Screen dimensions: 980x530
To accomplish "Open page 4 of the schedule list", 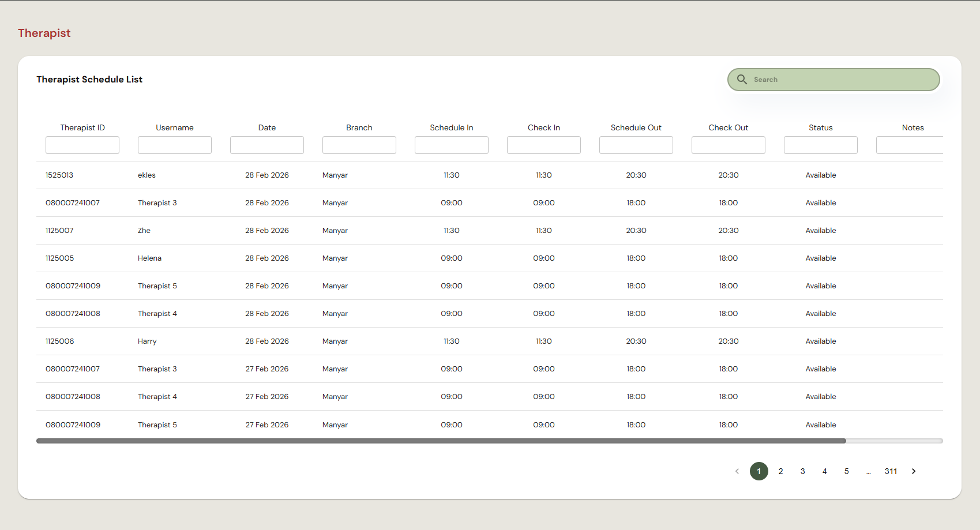I will [x=825, y=471].
